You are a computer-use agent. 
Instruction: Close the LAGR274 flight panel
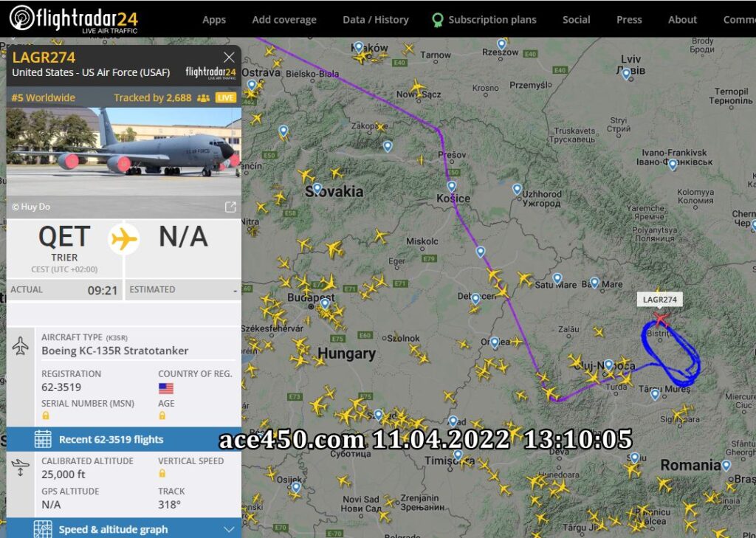[x=229, y=58]
